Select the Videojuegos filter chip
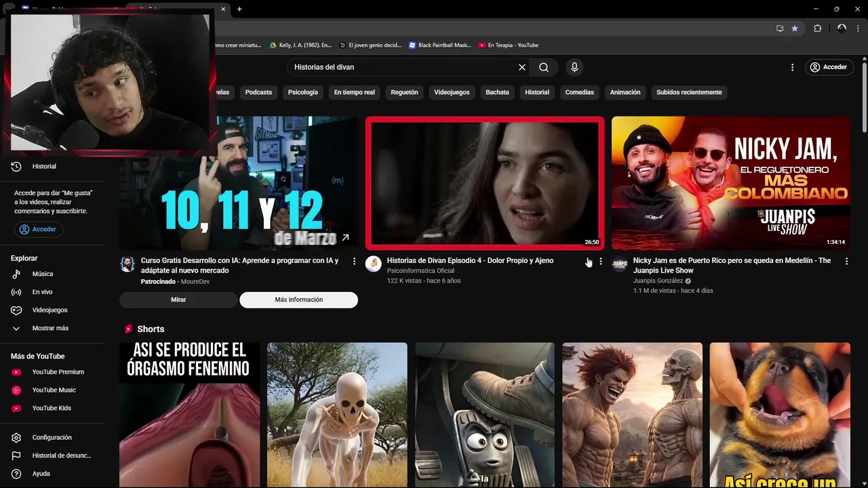This screenshot has width=868, height=488. [x=452, y=92]
